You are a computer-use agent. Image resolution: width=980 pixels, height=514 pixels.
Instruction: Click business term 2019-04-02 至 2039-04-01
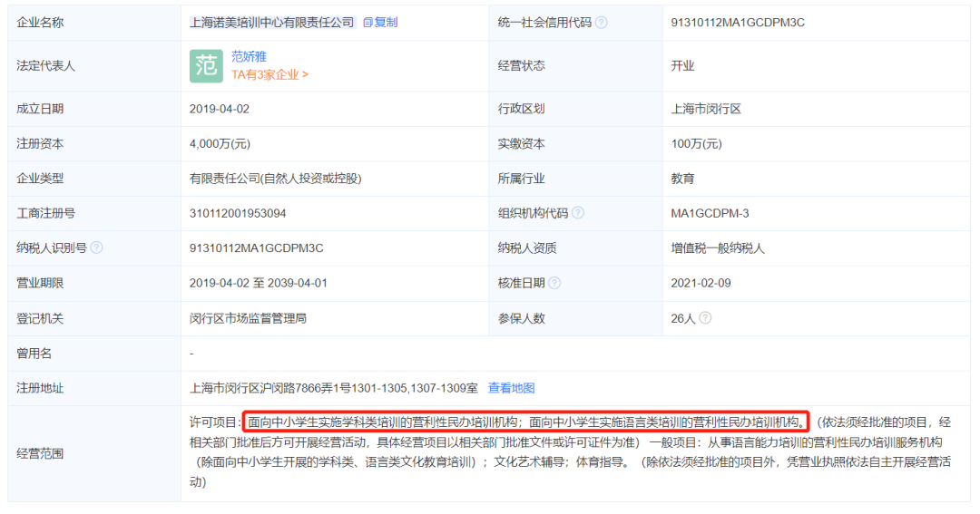(258, 284)
